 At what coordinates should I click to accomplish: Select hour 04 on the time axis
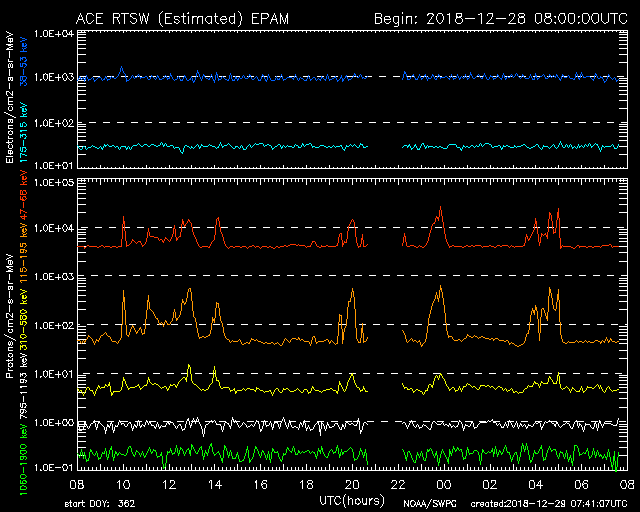pyautogui.click(x=536, y=484)
